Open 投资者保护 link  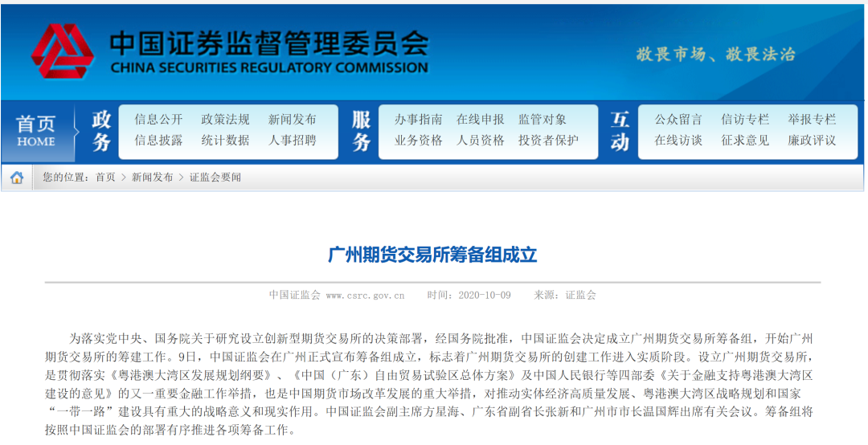[549, 141]
